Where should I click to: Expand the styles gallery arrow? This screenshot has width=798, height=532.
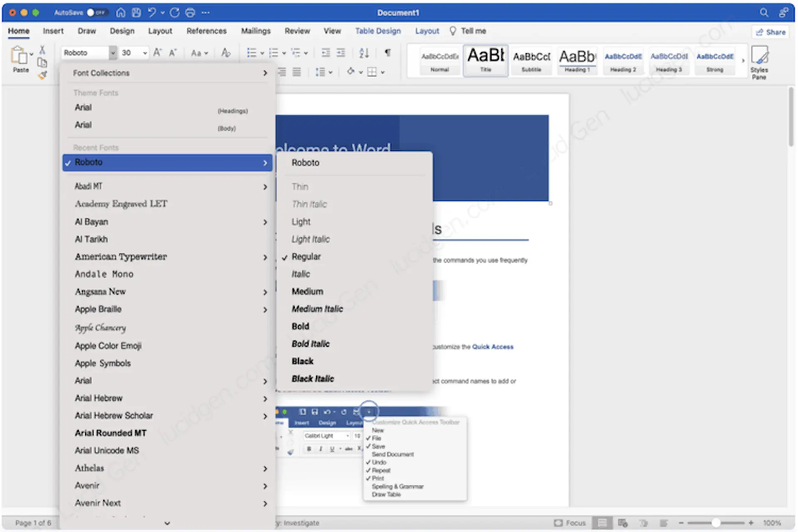pos(743,61)
